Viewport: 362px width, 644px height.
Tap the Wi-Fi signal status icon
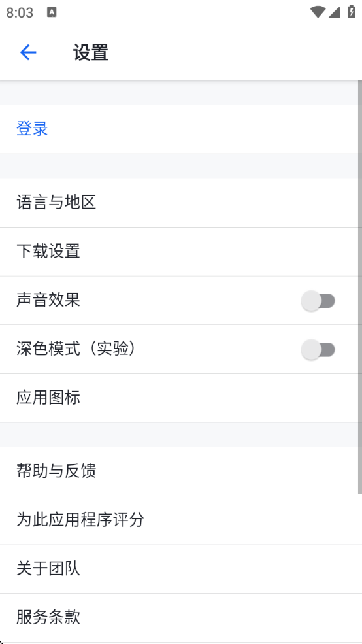point(318,12)
